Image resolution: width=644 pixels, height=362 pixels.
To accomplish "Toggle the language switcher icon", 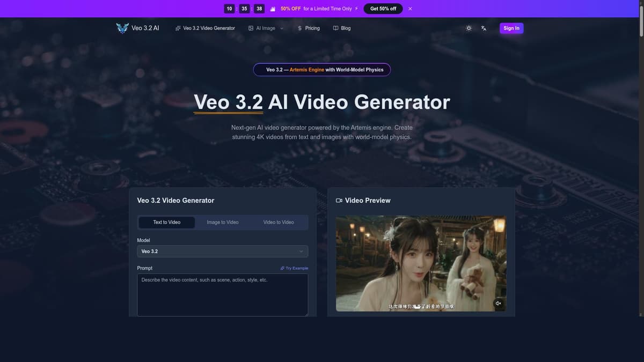I will (x=483, y=27).
